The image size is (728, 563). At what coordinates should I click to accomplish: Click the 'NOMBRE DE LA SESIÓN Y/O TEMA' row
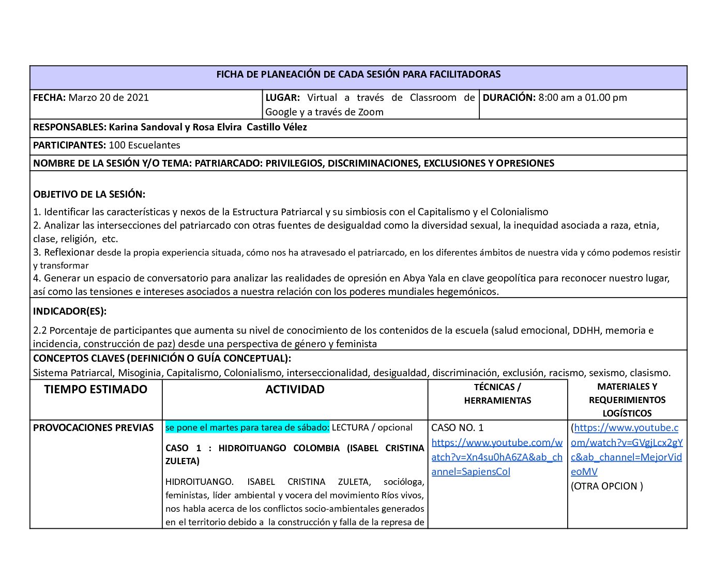[x=358, y=164]
